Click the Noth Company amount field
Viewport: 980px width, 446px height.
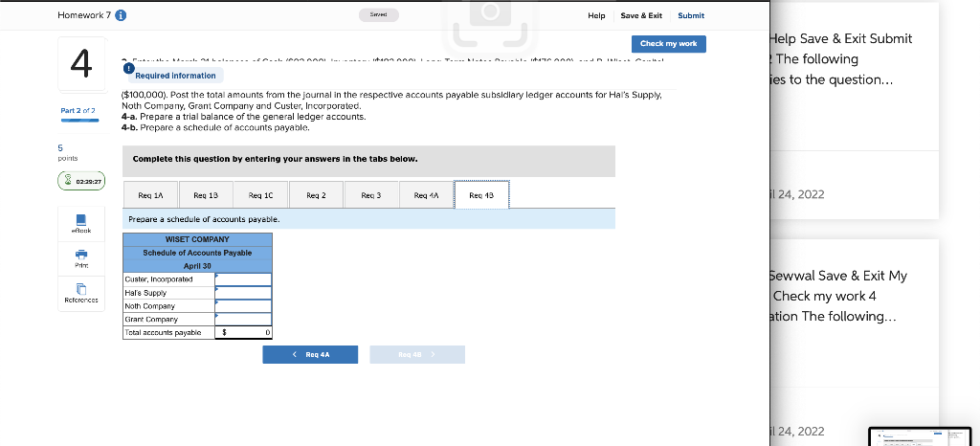tap(243, 306)
